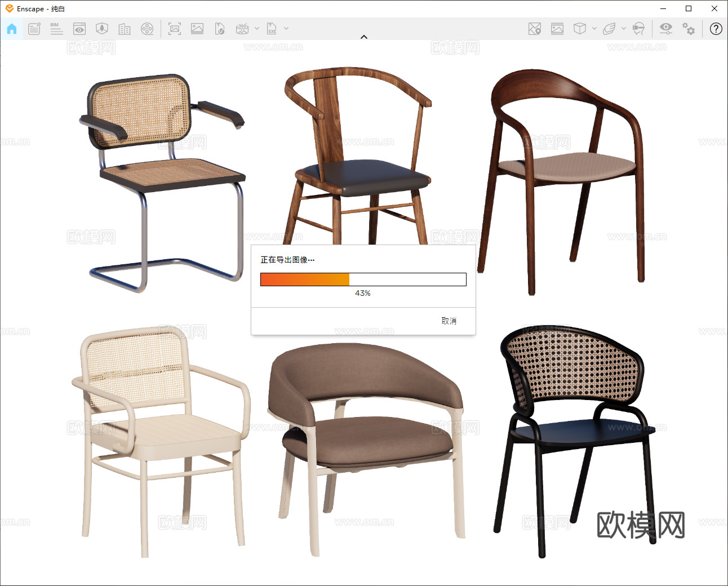Click the 360 panorama export icon
728x586 pixels.
tap(242, 29)
